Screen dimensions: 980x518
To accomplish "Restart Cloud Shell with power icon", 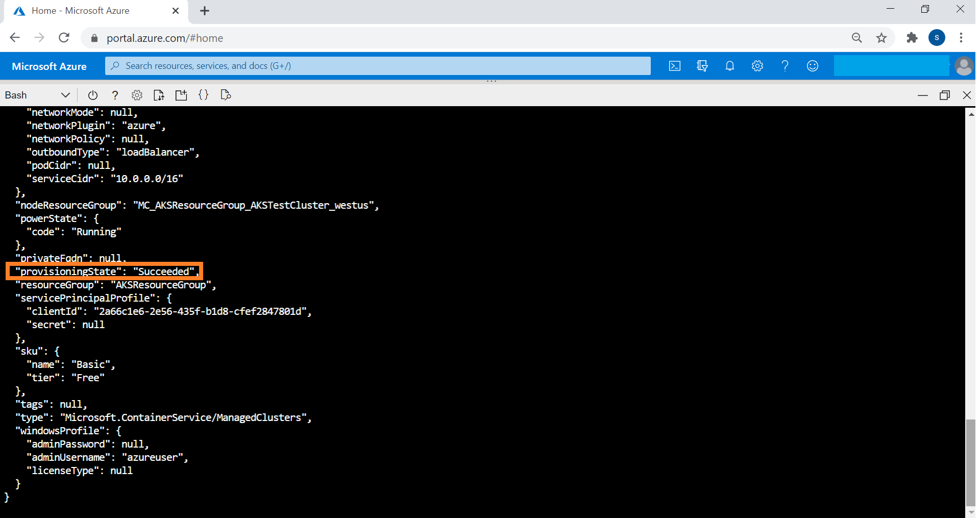I will tap(92, 95).
